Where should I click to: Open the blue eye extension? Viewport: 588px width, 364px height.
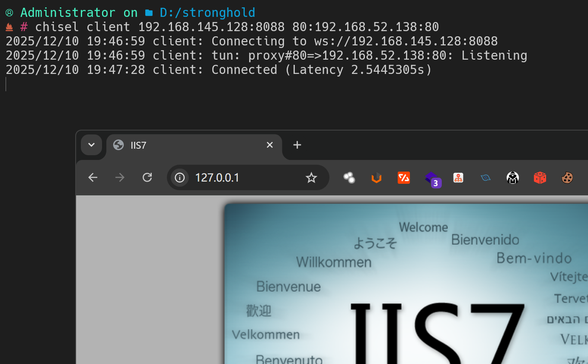pyautogui.click(x=486, y=178)
